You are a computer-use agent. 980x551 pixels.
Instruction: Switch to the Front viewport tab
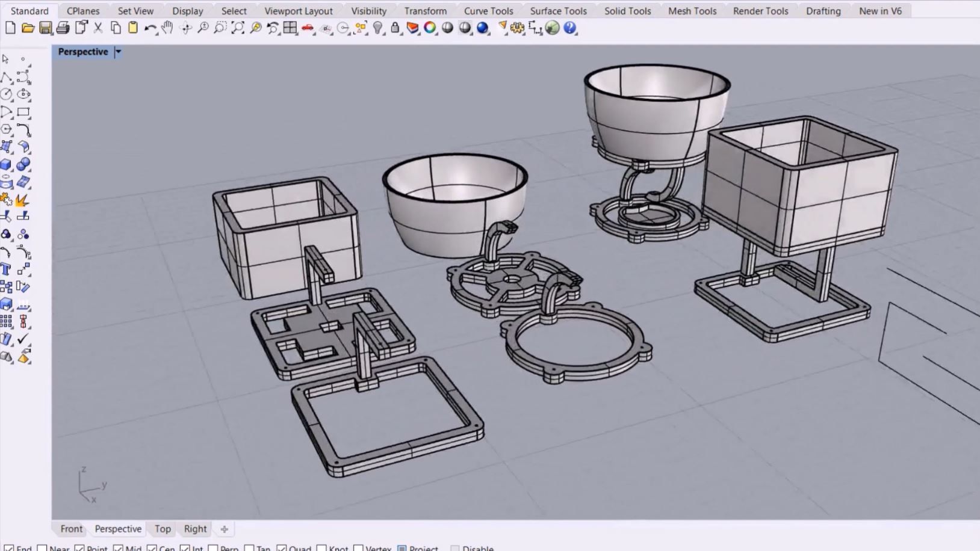click(71, 529)
